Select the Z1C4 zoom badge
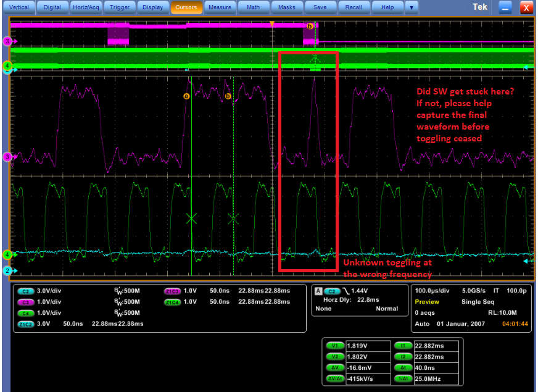The image size is (538, 392). 173,302
